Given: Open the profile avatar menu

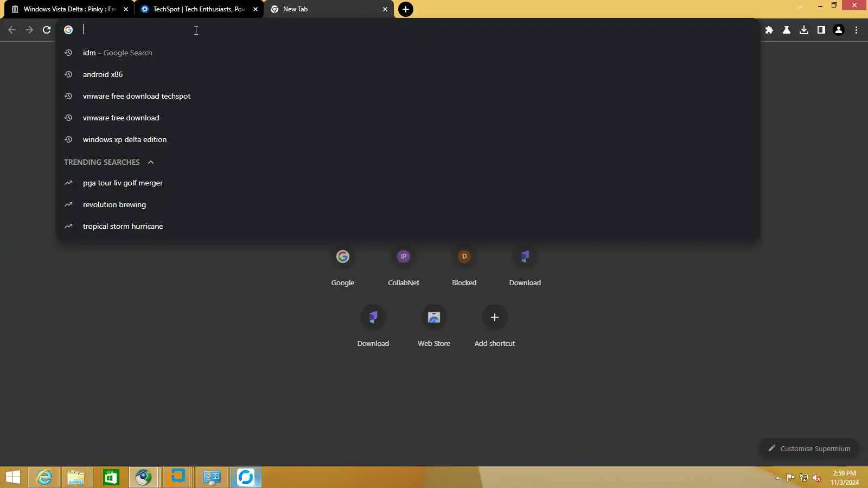Looking at the screenshot, I should click(839, 30).
